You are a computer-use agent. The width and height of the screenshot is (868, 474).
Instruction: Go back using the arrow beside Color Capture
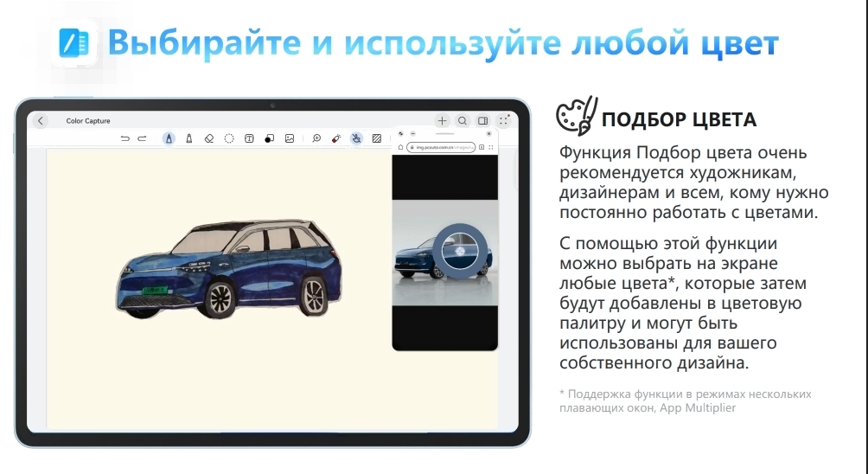tap(41, 121)
